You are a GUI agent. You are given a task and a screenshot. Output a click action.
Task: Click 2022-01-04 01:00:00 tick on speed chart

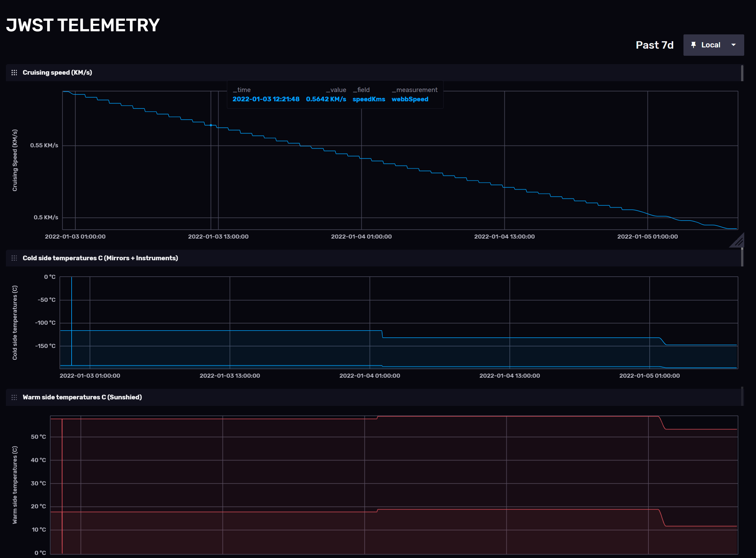361,237
